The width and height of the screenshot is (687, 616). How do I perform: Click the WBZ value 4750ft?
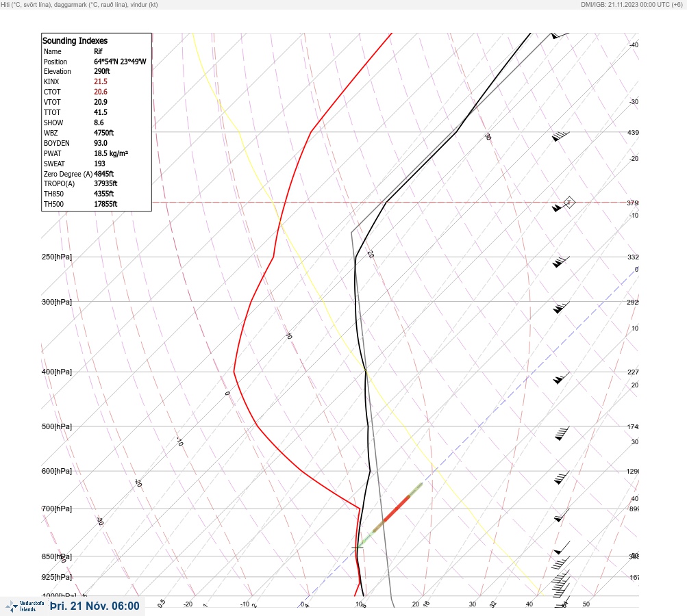[x=104, y=133]
